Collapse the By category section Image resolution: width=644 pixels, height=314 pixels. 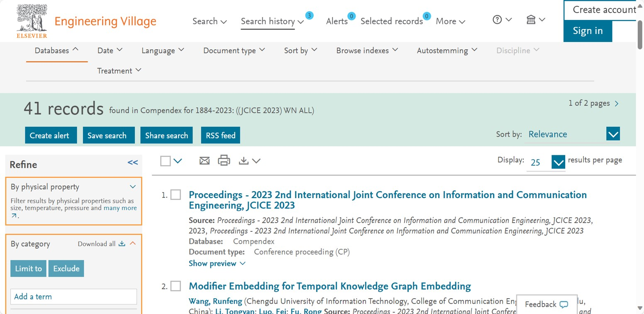(x=133, y=243)
